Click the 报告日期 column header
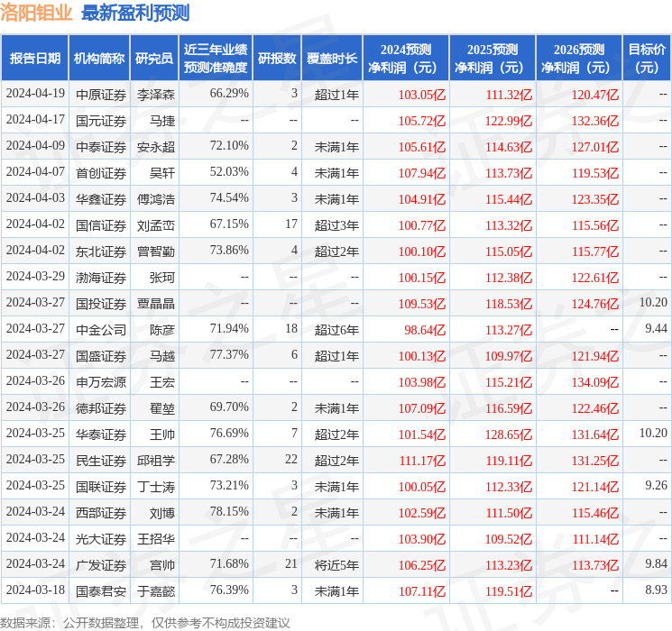This screenshot has height=631, width=672. coord(34,59)
